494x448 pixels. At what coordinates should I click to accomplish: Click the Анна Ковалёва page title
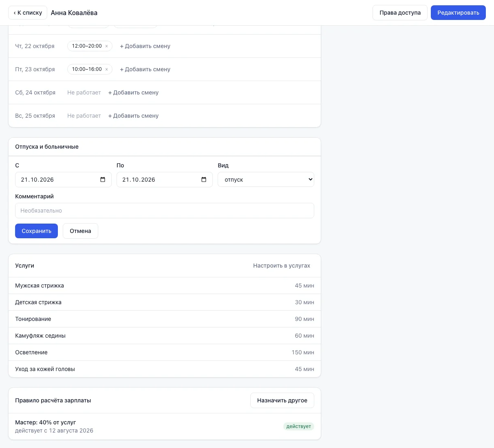pos(74,13)
